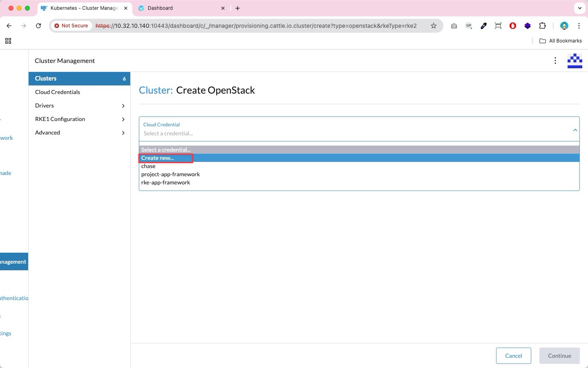The image size is (588, 368).
Task: Reload the current page
Action: pos(38,26)
